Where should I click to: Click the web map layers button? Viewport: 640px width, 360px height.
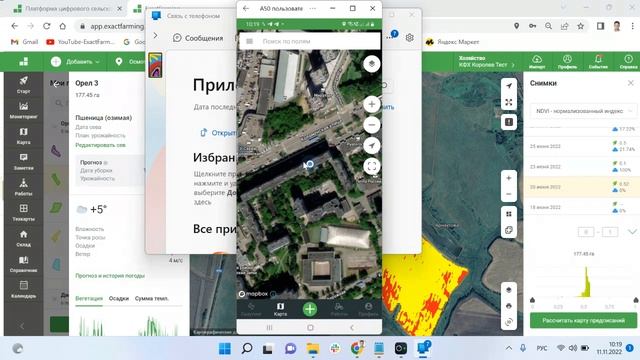[509, 290]
